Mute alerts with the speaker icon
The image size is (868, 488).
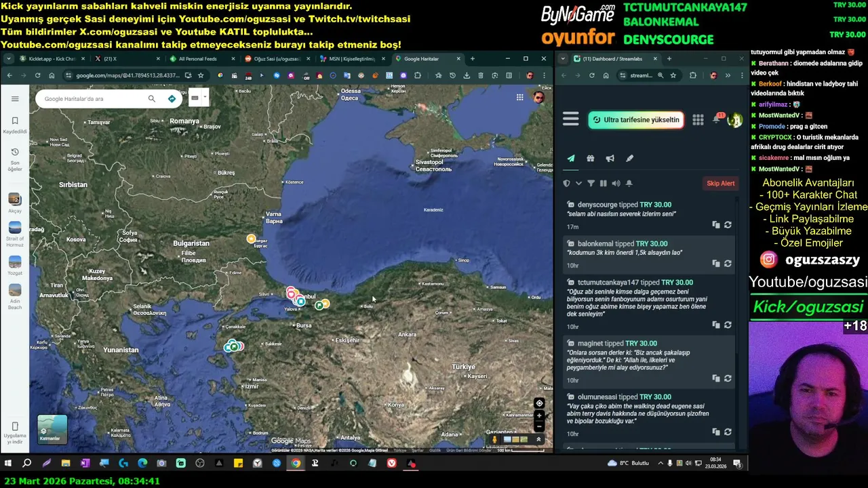616,184
